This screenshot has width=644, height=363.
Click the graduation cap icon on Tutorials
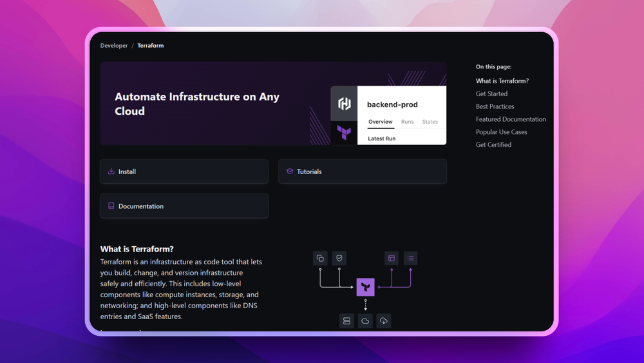(290, 171)
